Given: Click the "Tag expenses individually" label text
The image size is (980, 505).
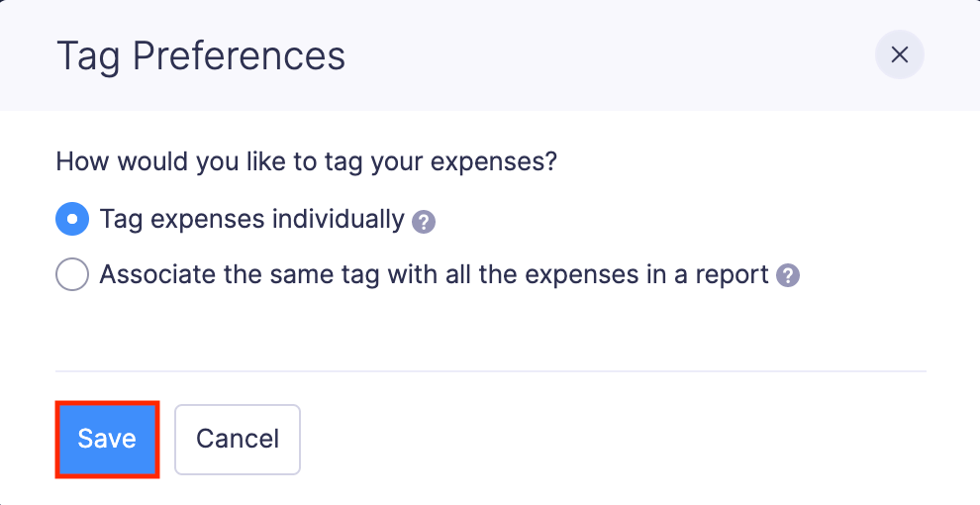Looking at the screenshot, I should (x=251, y=219).
